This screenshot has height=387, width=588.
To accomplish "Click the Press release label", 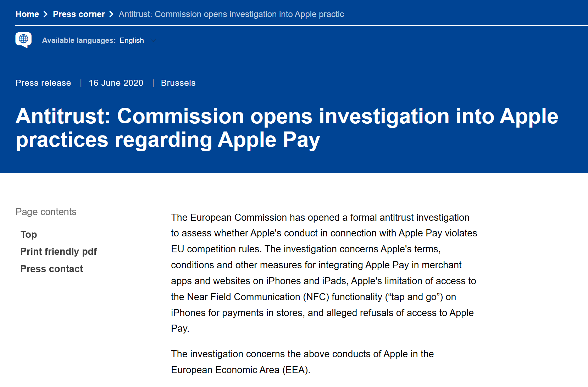I will 43,83.
